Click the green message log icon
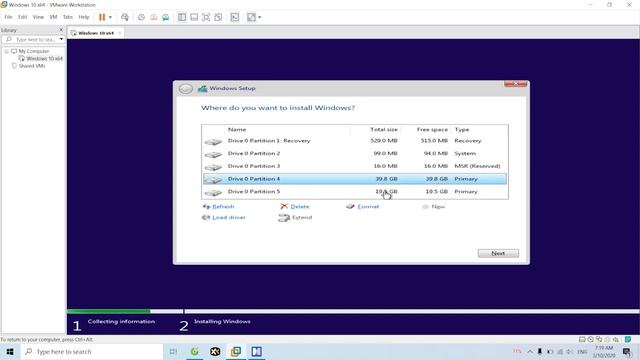This screenshot has width=640, height=360. point(628,340)
